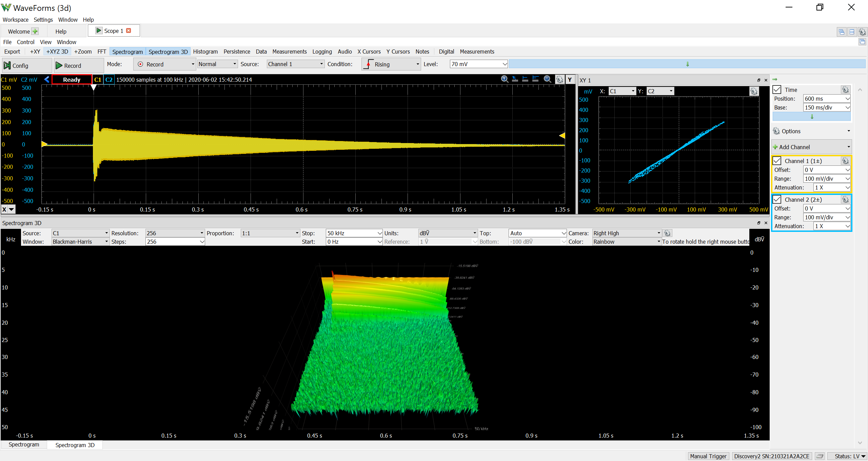Viewport: 868px width, 461px height.
Task: Undock the XY 1 panel
Action: tap(759, 80)
